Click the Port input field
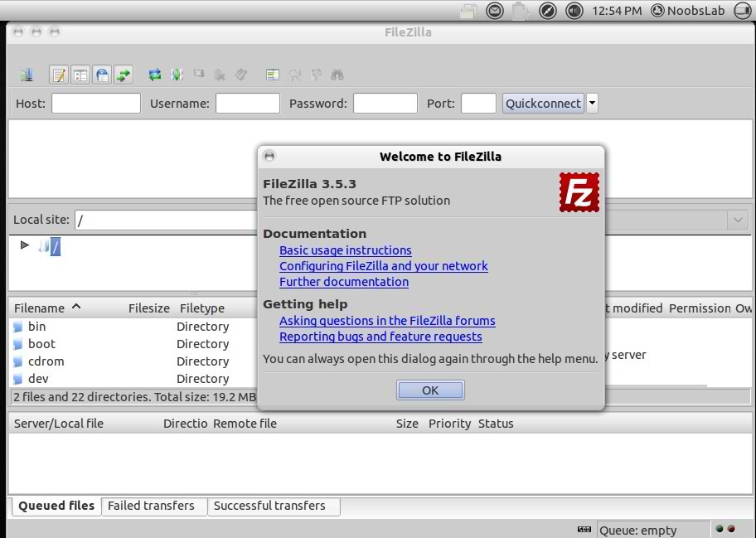756x538 pixels. pos(478,103)
